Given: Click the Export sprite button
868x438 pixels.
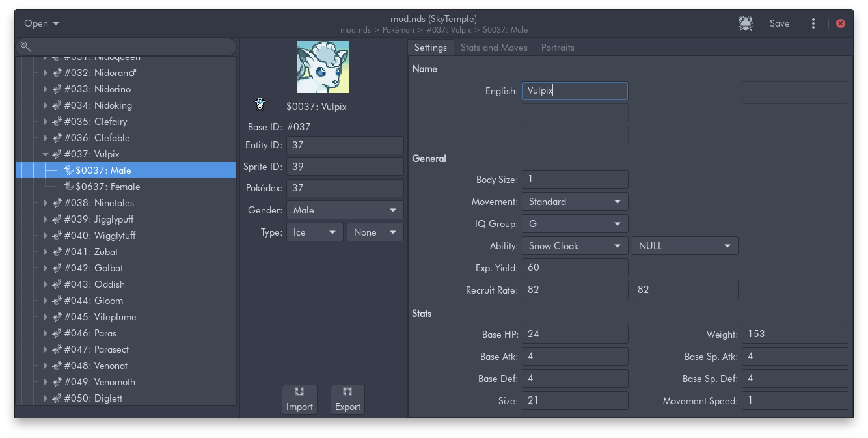Looking at the screenshot, I should click(x=347, y=399).
